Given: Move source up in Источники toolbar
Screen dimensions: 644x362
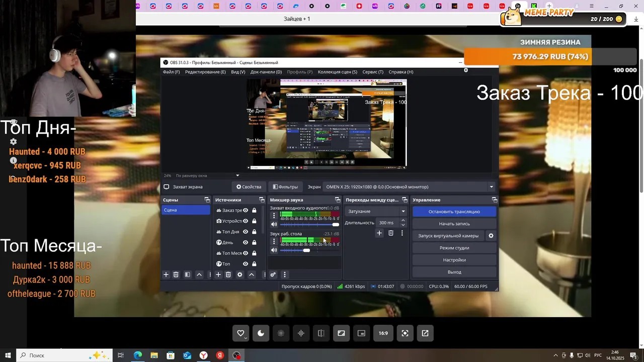Looking at the screenshot, I should [252, 275].
